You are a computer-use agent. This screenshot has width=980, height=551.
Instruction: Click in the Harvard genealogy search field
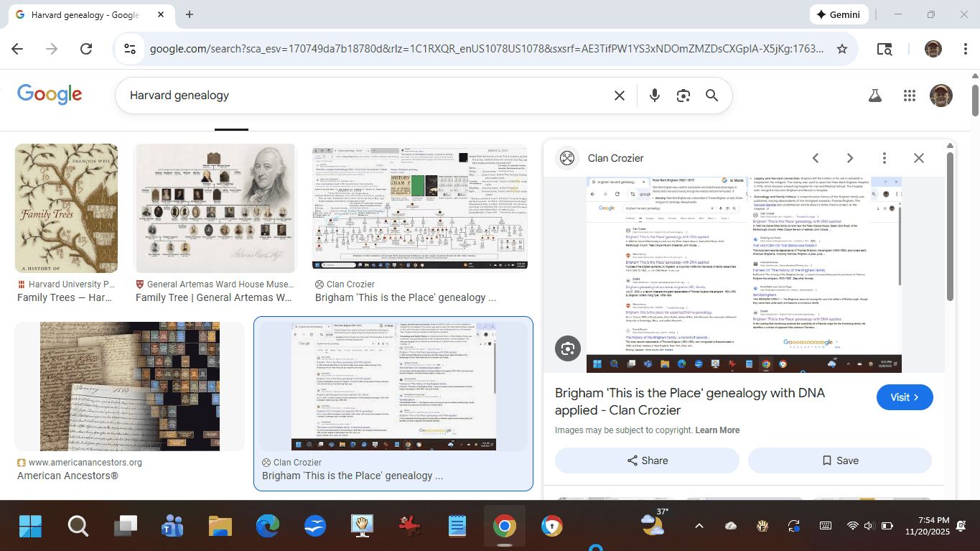pyautogui.click(x=359, y=96)
